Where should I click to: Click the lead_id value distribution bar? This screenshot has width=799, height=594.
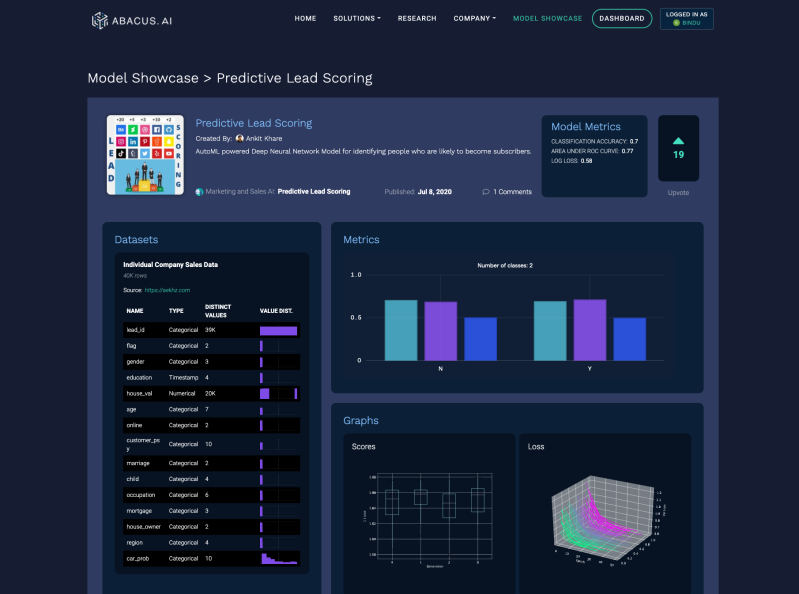pos(278,330)
